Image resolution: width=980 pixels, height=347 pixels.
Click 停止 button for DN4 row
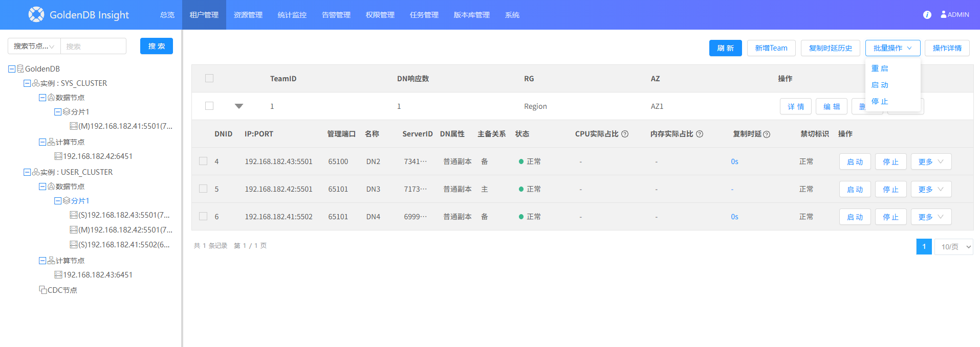[890, 217]
